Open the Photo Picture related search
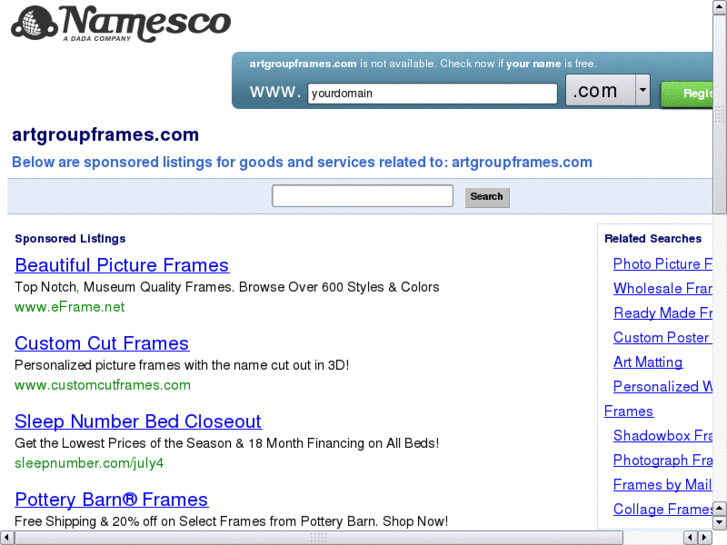This screenshot has width=727, height=545. (x=663, y=264)
